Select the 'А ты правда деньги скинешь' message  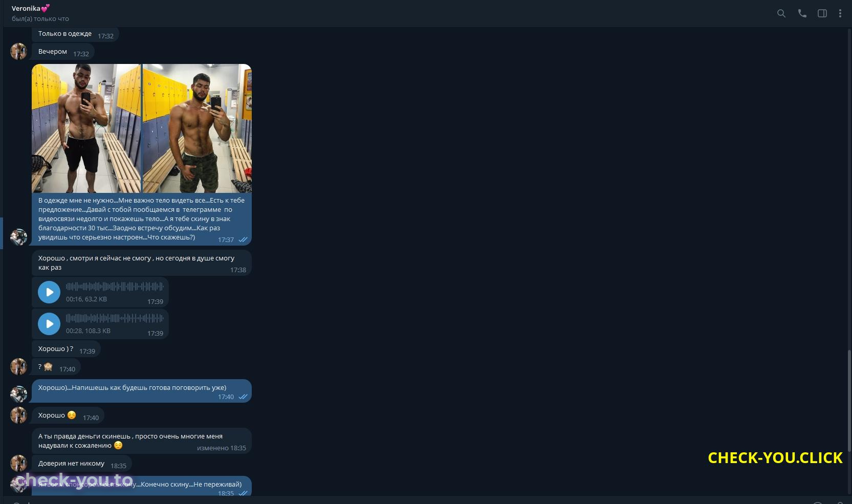pos(142,441)
